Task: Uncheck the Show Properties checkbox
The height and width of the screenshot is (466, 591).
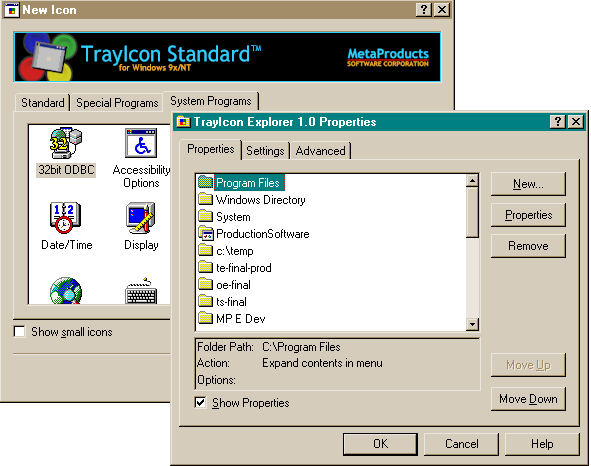Action: pyautogui.click(x=201, y=403)
